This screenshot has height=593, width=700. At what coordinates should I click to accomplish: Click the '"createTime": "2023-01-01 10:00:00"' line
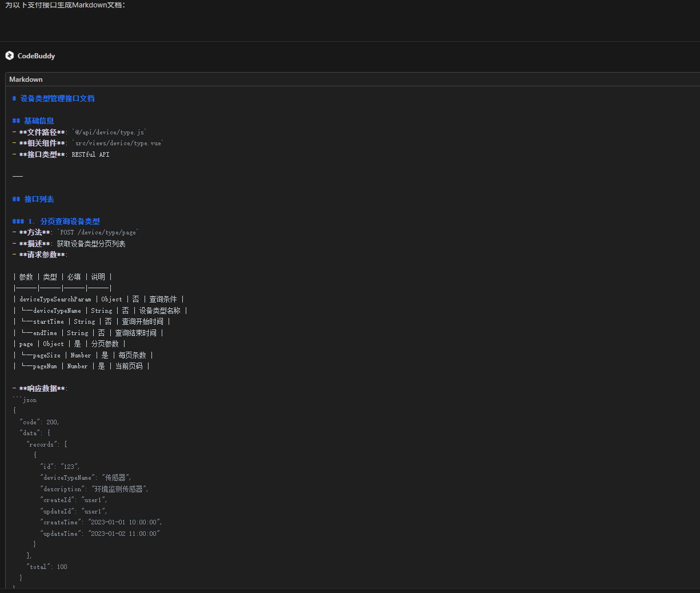(x=101, y=522)
